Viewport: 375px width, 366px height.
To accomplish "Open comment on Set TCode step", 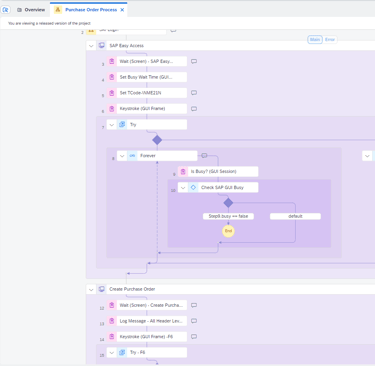I will [194, 93].
